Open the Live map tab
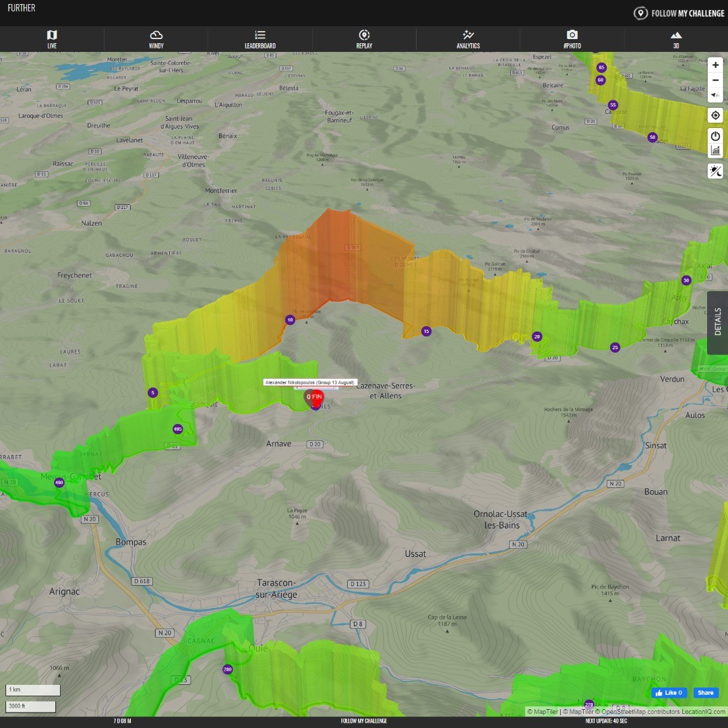The image size is (728, 728). (x=52, y=40)
